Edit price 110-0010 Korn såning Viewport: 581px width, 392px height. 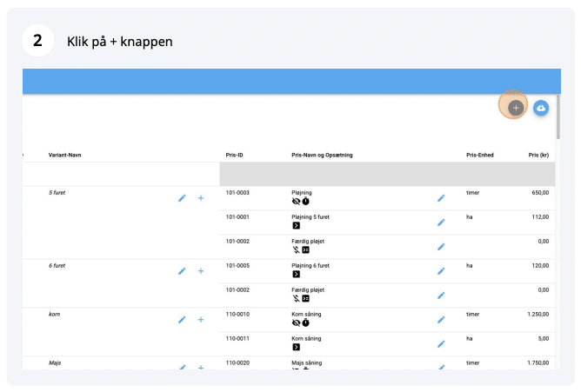click(x=441, y=320)
